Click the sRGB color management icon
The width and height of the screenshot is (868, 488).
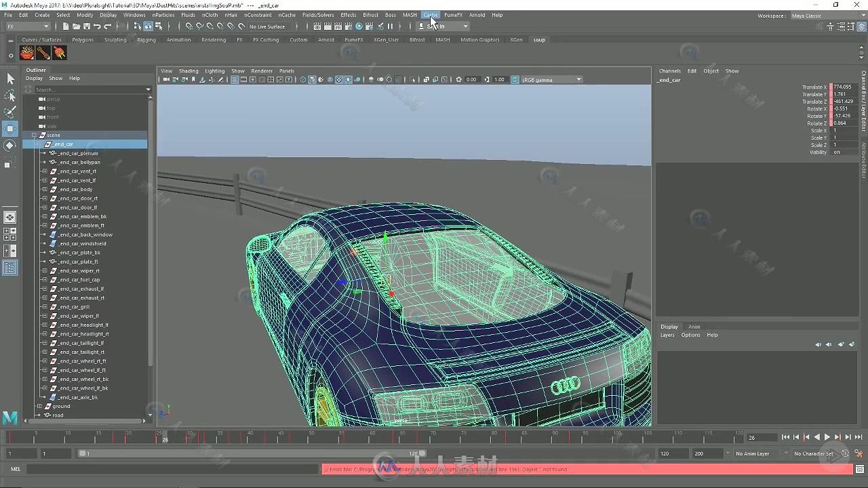pyautogui.click(x=515, y=79)
